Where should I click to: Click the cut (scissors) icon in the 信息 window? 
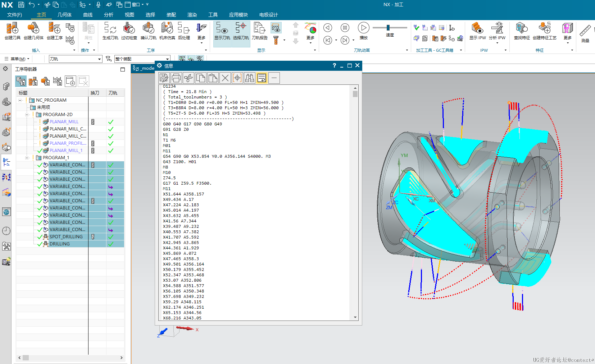point(189,78)
